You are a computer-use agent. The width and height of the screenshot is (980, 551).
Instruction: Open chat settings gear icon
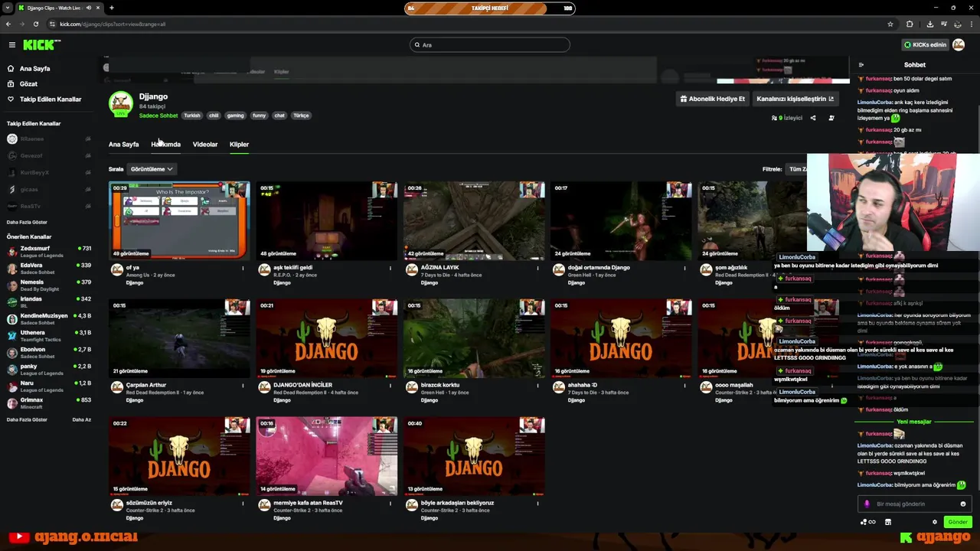pyautogui.click(x=934, y=522)
